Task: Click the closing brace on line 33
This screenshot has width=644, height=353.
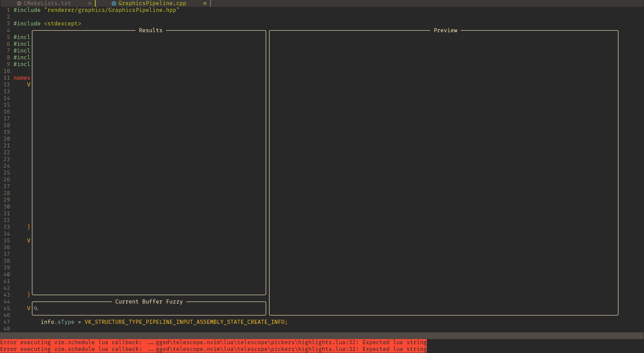Action: pos(29,227)
